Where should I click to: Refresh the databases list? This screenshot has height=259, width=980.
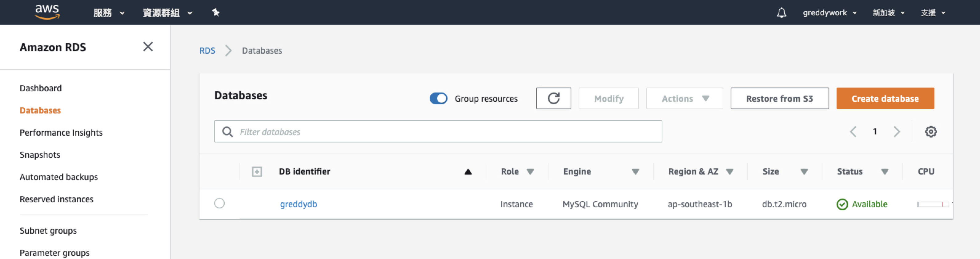(553, 99)
